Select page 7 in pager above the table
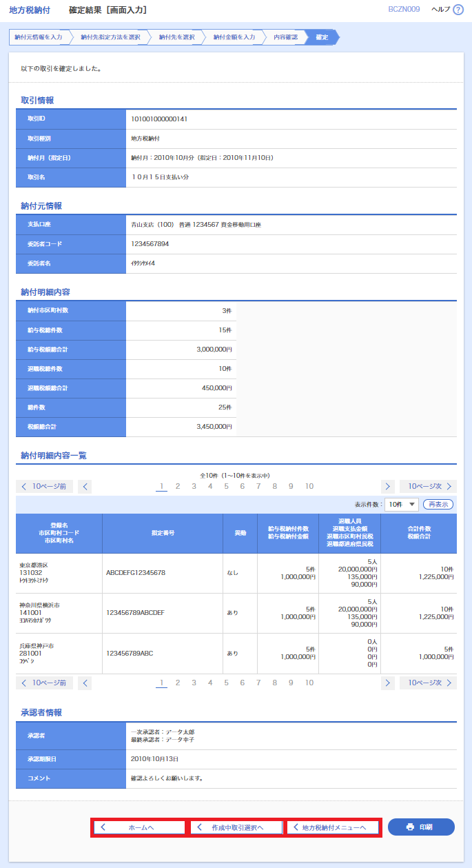The image size is (472, 868). (x=258, y=487)
